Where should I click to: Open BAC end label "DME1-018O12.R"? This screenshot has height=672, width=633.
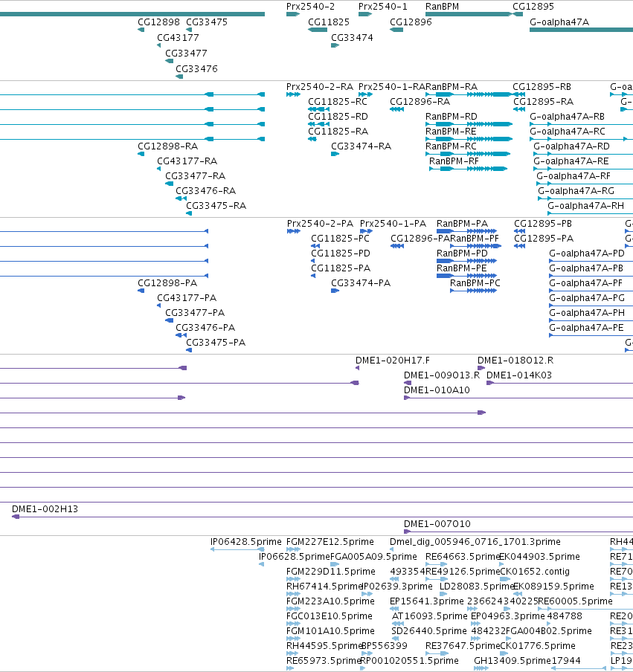515,361
